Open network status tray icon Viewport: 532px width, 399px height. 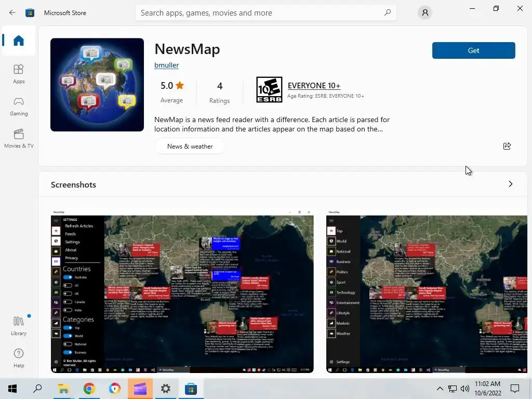[453, 389]
